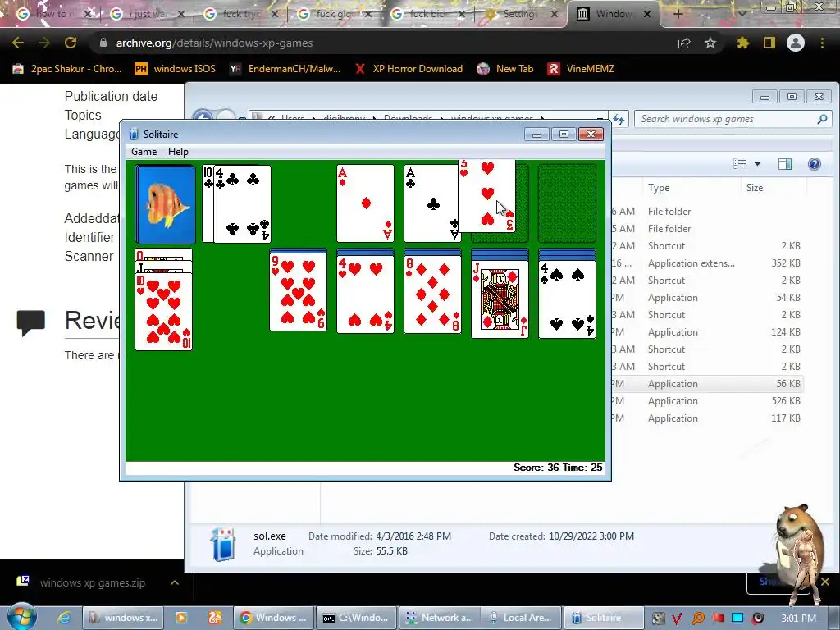Switch to 'Local Are...' taskbar button
Viewport: 840px width, 630px height.
point(521,618)
